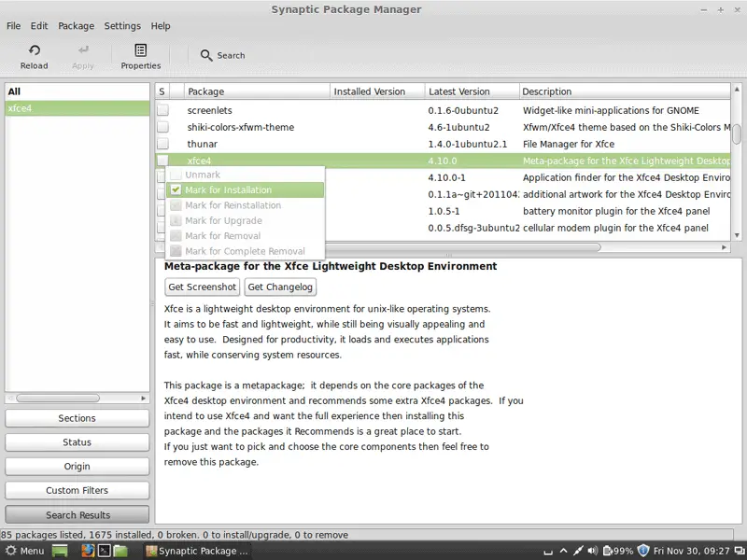Click the Get Changelog button
Viewport: 747px width, 560px height.
[280, 287]
